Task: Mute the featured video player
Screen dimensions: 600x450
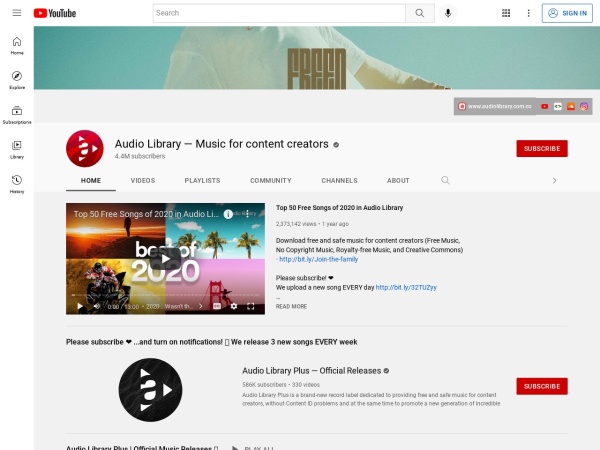Action: pyautogui.click(x=95, y=307)
